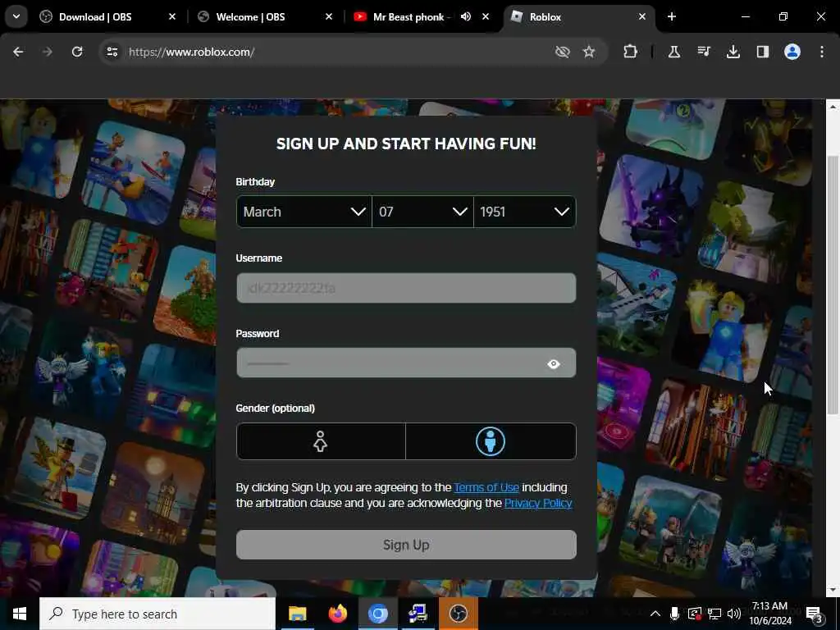840x630 pixels.
Task: Go forward to the next page
Action: tap(47, 52)
